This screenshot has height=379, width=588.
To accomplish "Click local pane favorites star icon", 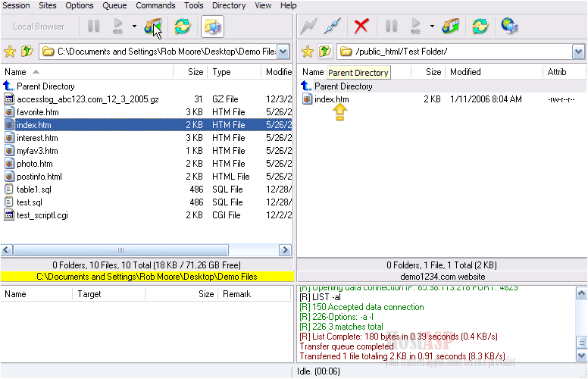I will pos(10,52).
